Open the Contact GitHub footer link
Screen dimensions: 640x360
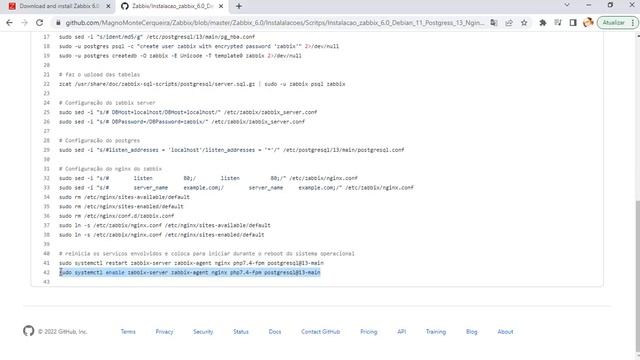(x=320, y=332)
